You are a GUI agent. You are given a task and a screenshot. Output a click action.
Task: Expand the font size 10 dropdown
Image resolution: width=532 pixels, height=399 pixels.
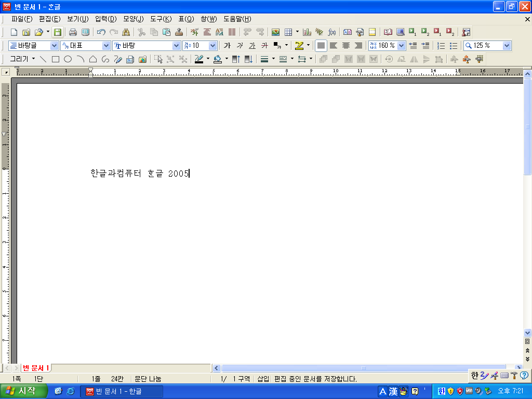(x=212, y=46)
